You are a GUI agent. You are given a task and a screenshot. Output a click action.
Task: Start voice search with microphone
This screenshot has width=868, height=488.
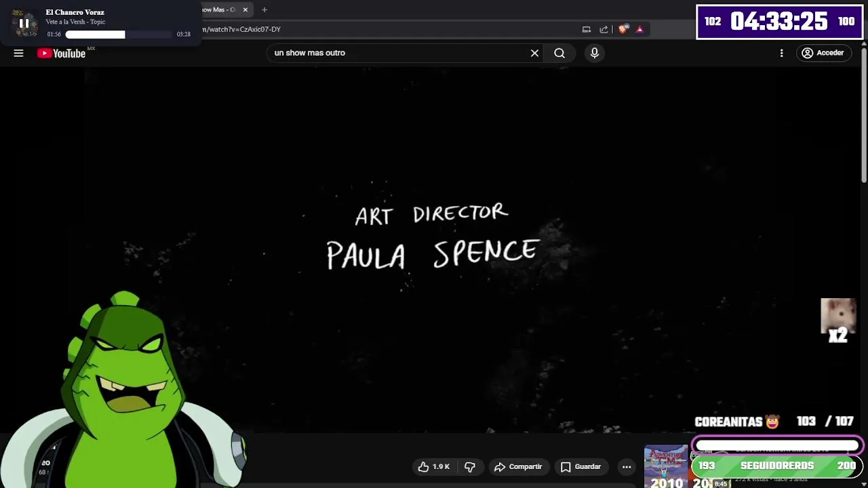[x=595, y=53]
